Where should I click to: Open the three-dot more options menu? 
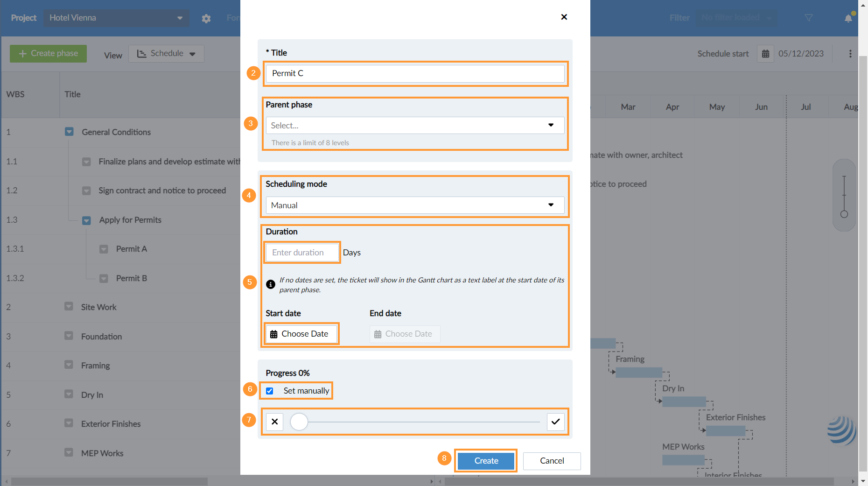tap(850, 54)
